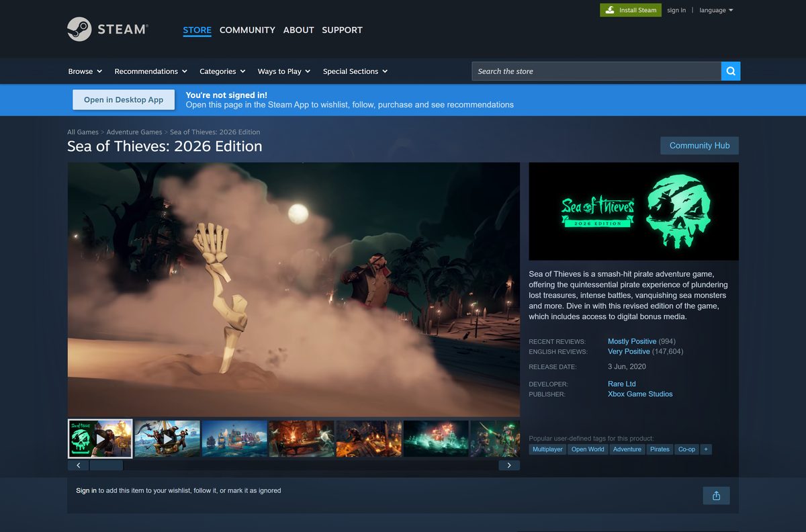Open publisher Xbox Game Studios link
The width and height of the screenshot is (806, 532).
[640, 394]
